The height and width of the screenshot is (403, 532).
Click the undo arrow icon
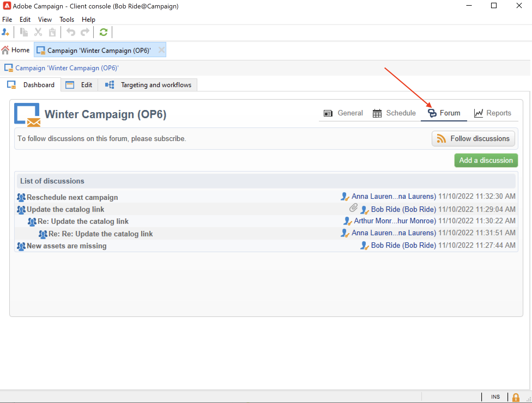coord(71,32)
